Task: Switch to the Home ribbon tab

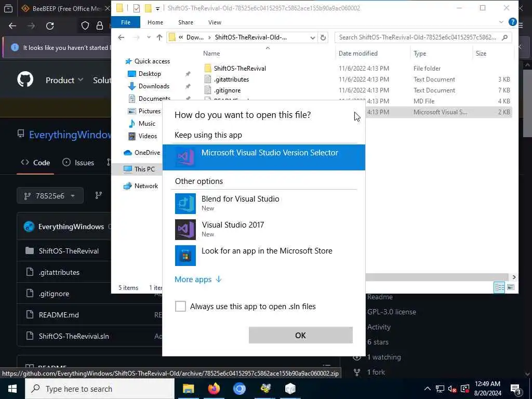Action: click(x=155, y=22)
